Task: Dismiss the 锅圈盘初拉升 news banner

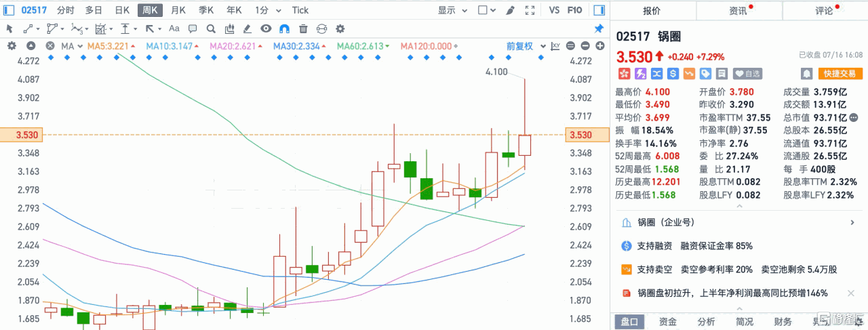Action: 852,293
